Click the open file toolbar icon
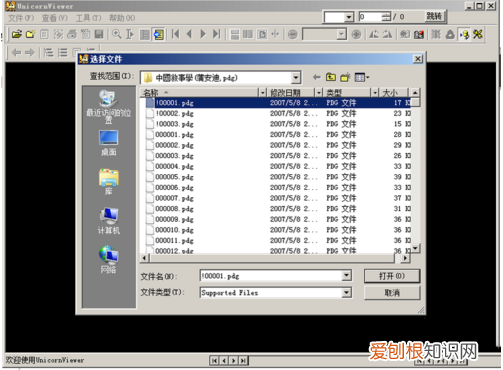 click(x=17, y=34)
